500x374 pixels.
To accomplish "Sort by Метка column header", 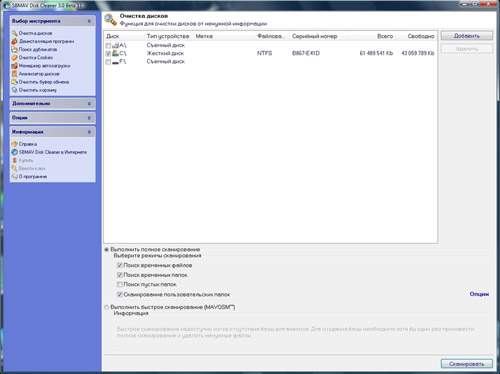I will point(204,36).
